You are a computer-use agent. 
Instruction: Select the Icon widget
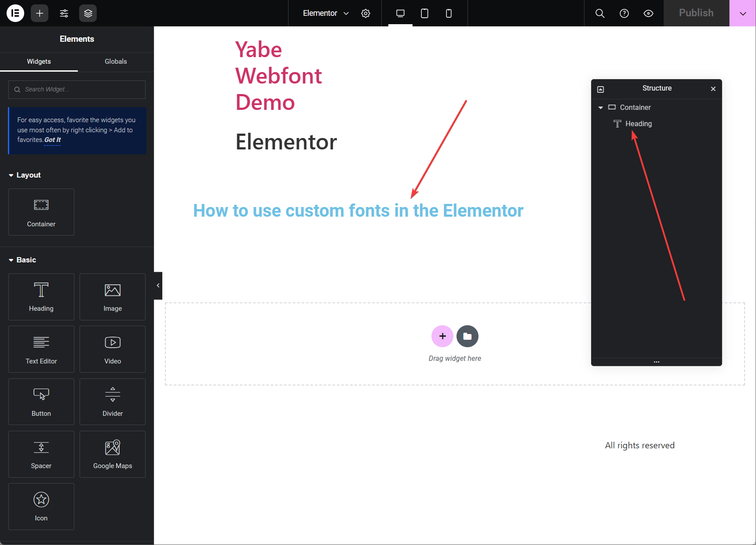tap(41, 506)
